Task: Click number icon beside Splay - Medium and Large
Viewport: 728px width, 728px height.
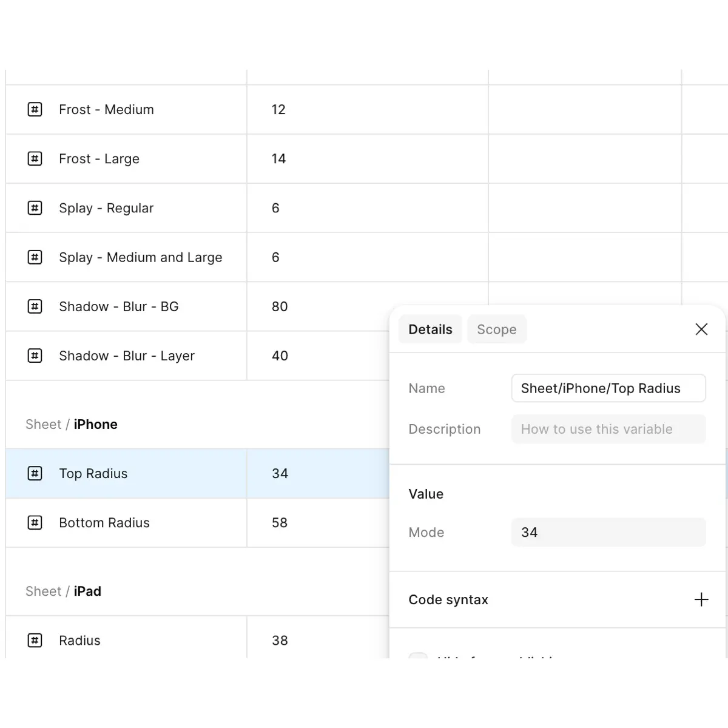Action: click(x=35, y=257)
